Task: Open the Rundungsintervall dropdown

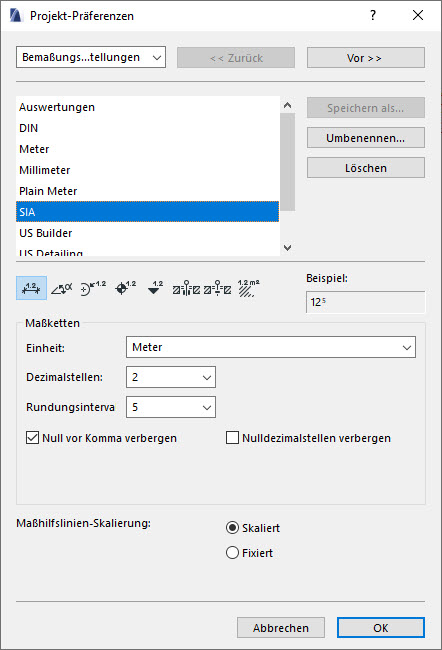Action: click(x=171, y=407)
